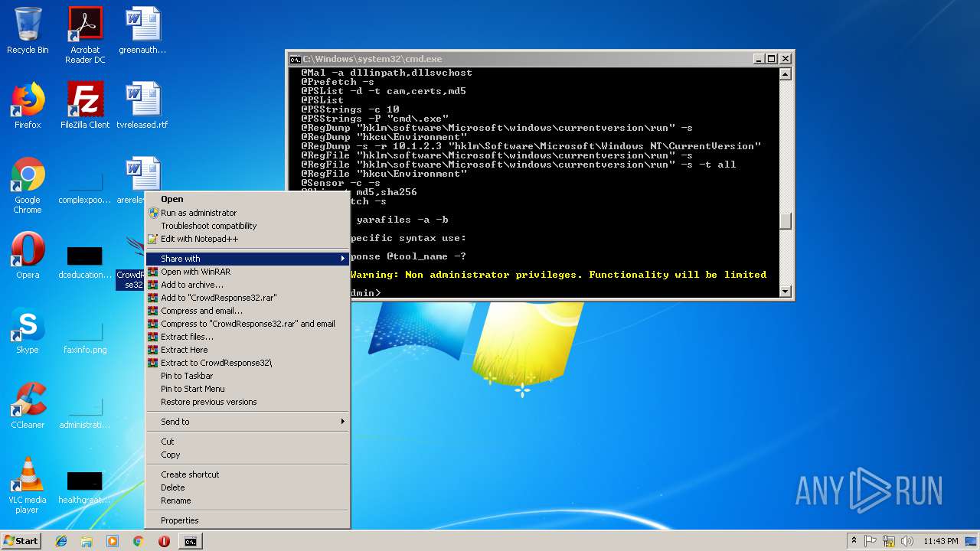Click cmd.exe scroll up arrow

pyautogui.click(x=785, y=74)
